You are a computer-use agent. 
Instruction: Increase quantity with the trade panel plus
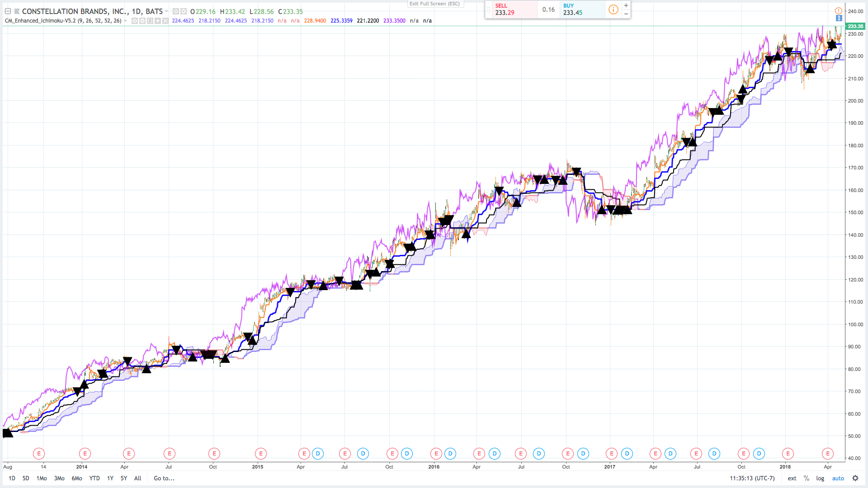point(626,5)
